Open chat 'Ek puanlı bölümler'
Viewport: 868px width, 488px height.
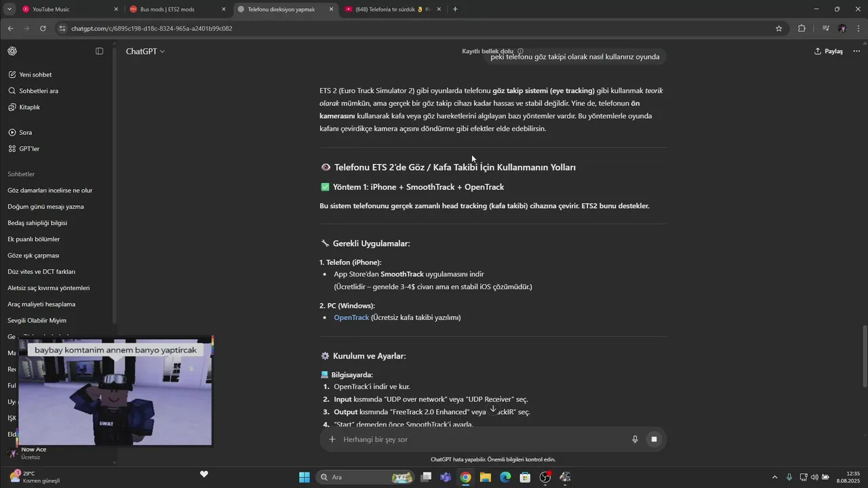(x=34, y=239)
